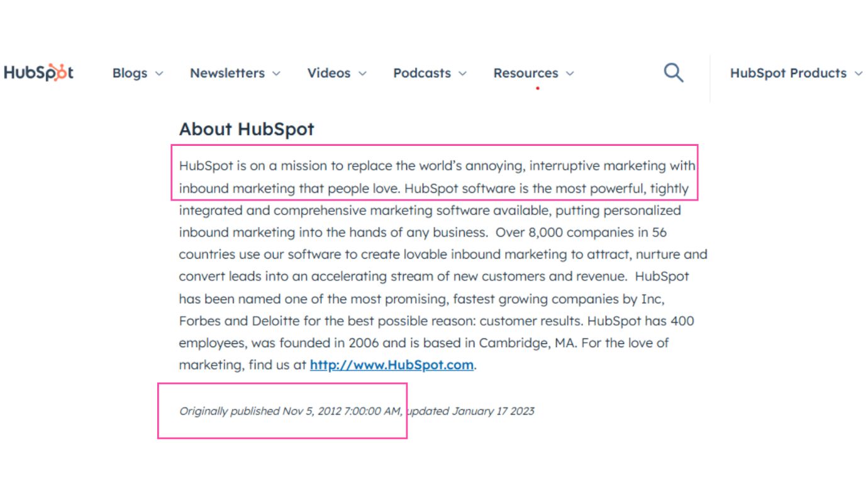This screenshot has width=868, height=488.
Task: Select the Newsletters menu label
Action: [x=227, y=73]
